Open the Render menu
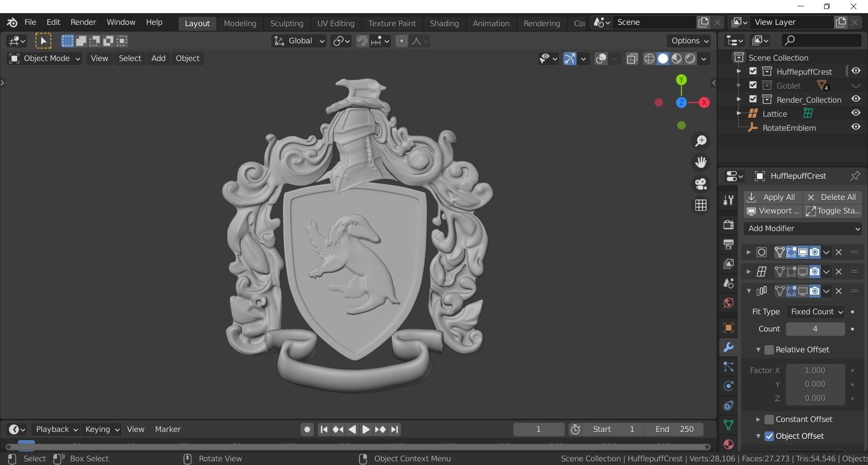 pos(83,22)
